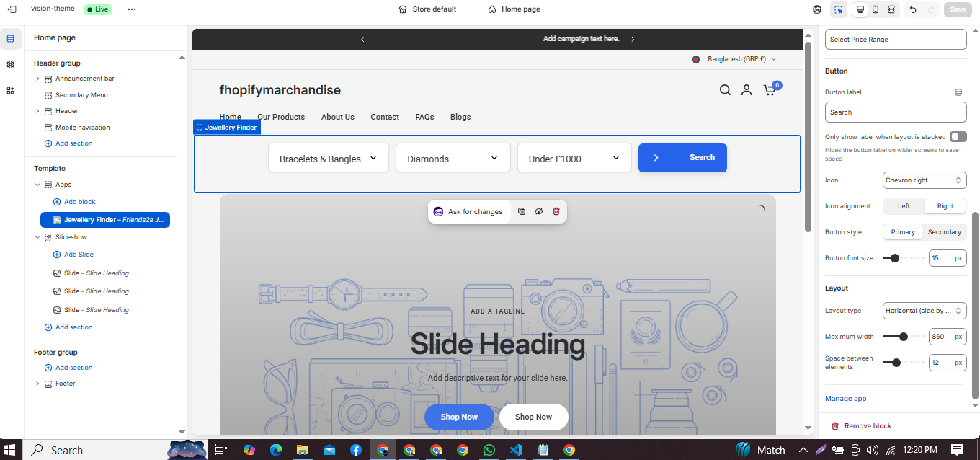Screen dimensions: 980x460
Task: Open theme settings gear in left sidebar
Action: [10, 64]
